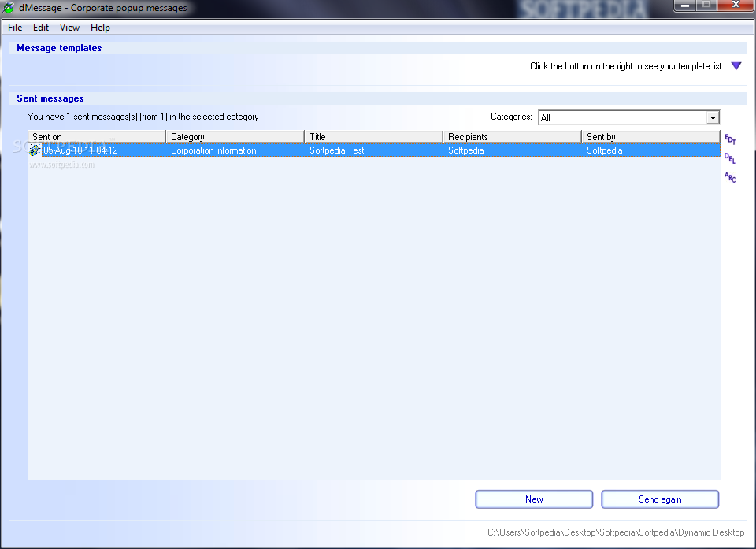
Task: Click the Delete (DEL) icon beside the list
Action: (730, 158)
